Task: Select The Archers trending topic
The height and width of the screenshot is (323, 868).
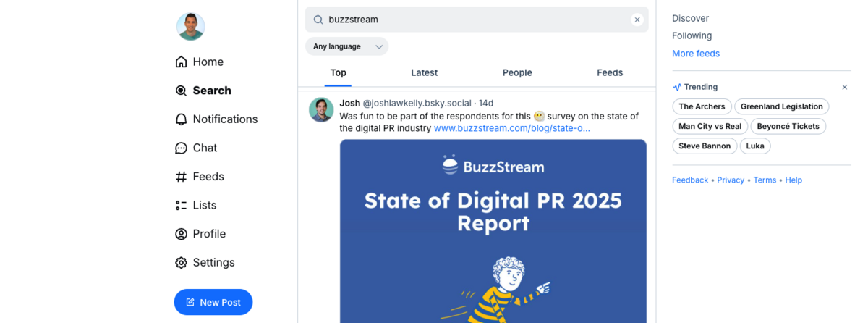Action: point(702,106)
